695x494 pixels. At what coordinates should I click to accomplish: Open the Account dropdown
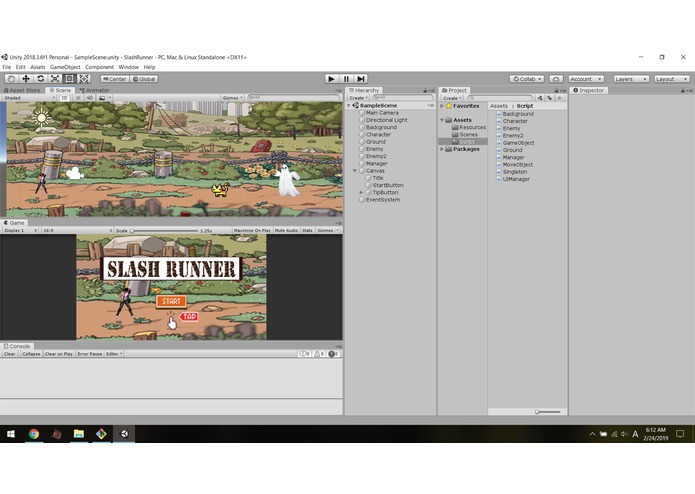pos(586,79)
